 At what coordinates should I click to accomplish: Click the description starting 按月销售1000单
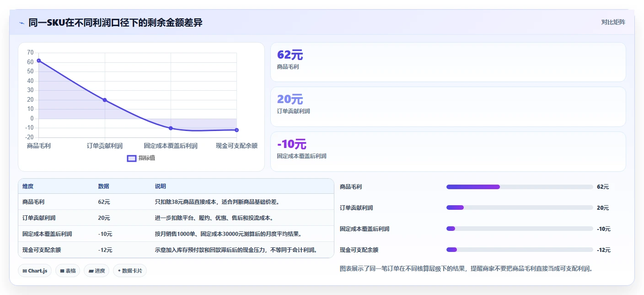point(228,234)
